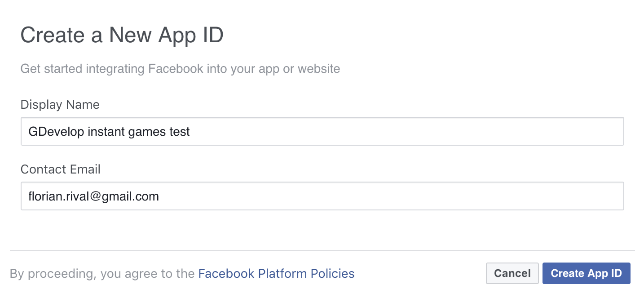
Task: Focus the Display Name input field
Action: (x=322, y=132)
